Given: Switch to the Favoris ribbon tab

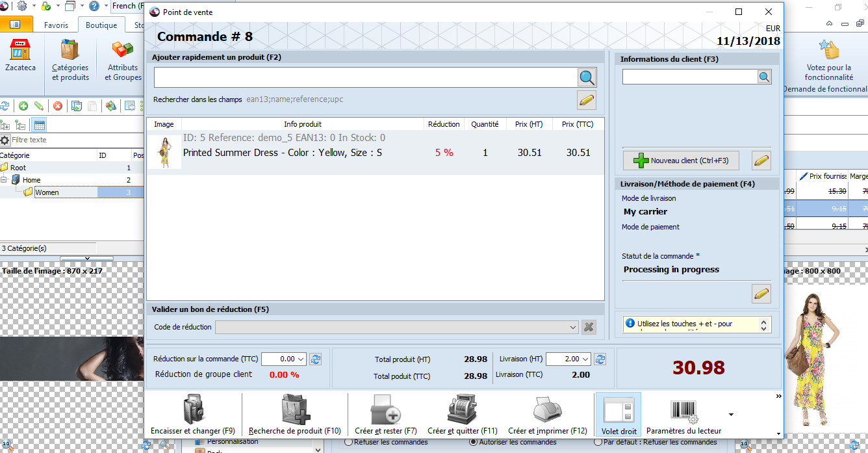Looking at the screenshot, I should click(56, 25).
